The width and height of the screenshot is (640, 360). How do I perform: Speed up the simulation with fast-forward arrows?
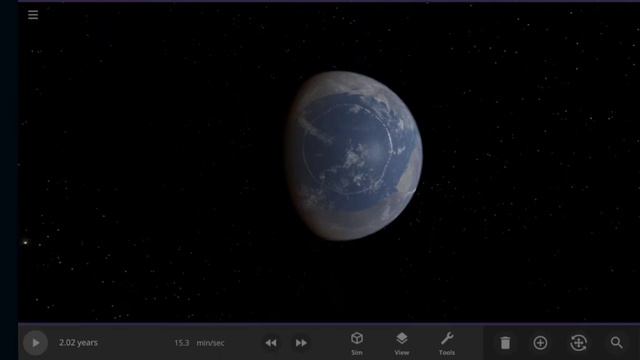pyautogui.click(x=301, y=343)
